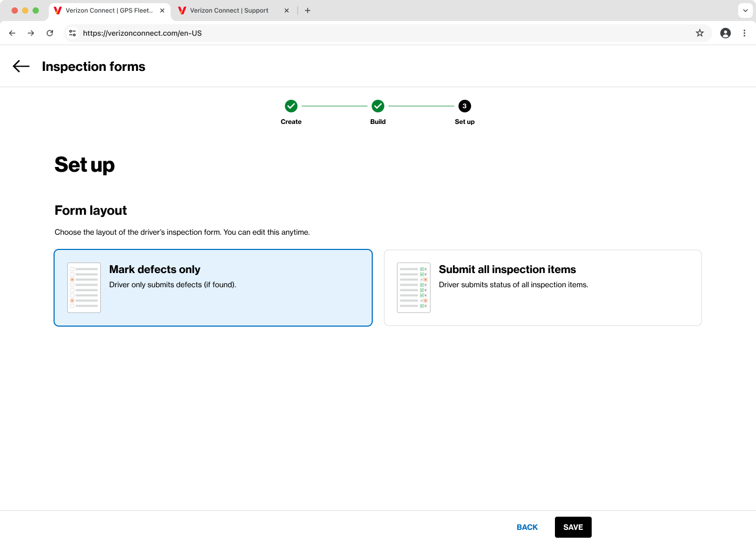Click the browser back navigation arrow
Screen dimensions: 756x544
pyautogui.click(x=12, y=33)
